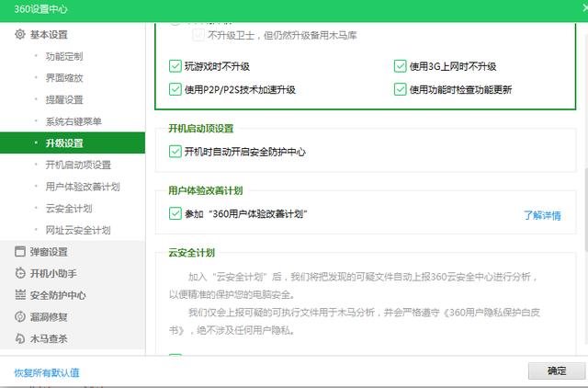Toggle the 使用3G上网时不升级 checkbox
588x388 pixels.
click(x=401, y=66)
